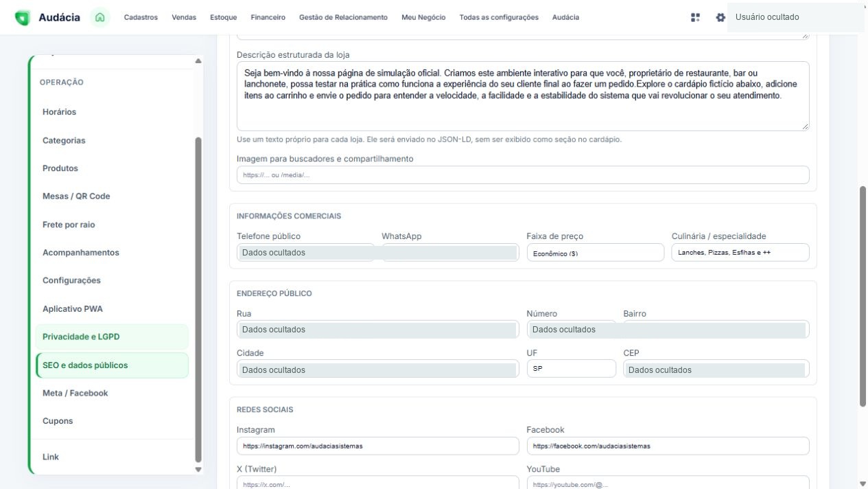Viewport: 868px width, 489px height.
Task: Select Categorias in the sidebar
Action: [x=111, y=140]
